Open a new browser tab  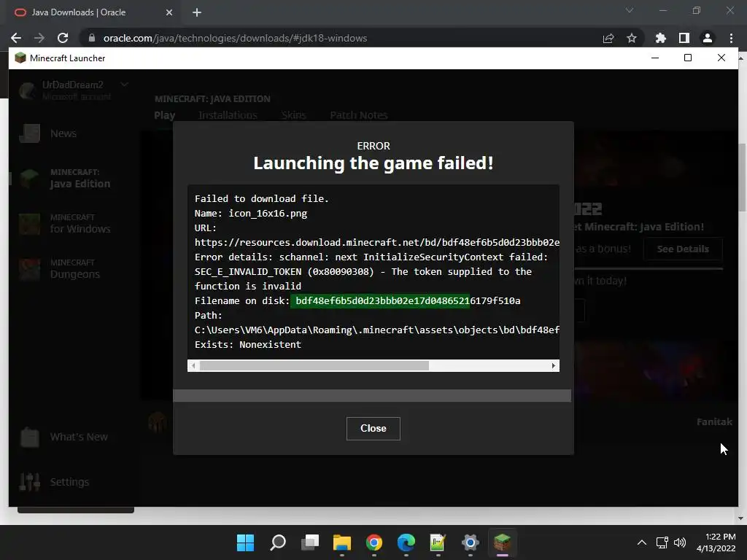pyautogui.click(x=197, y=13)
